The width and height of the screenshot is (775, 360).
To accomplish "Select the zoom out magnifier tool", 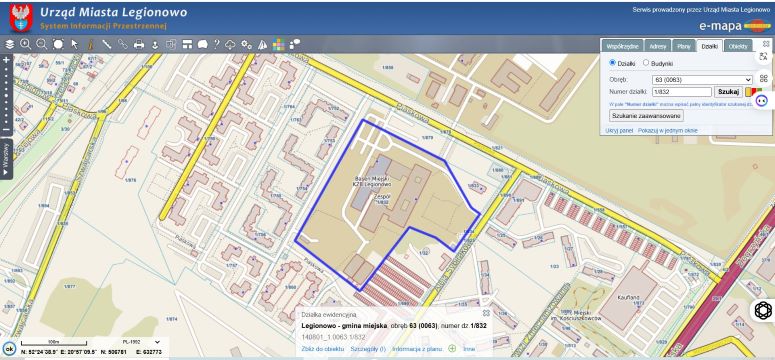I will tap(42, 45).
